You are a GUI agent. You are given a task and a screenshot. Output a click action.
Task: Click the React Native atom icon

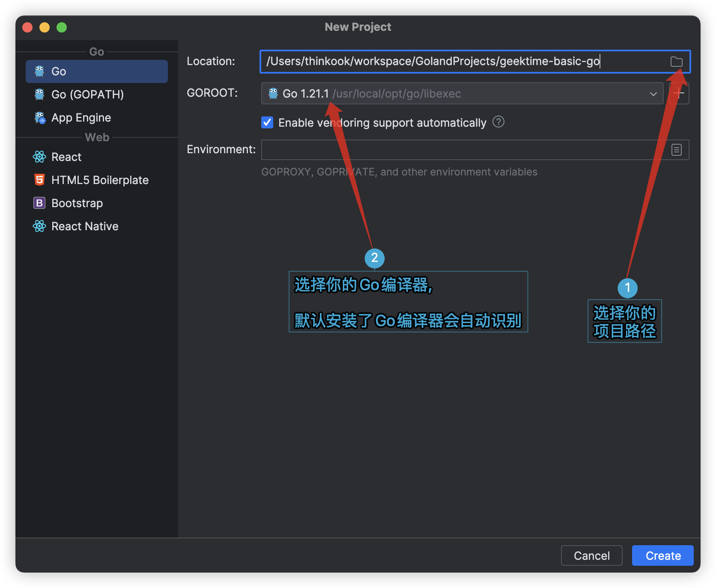[39, 226]
